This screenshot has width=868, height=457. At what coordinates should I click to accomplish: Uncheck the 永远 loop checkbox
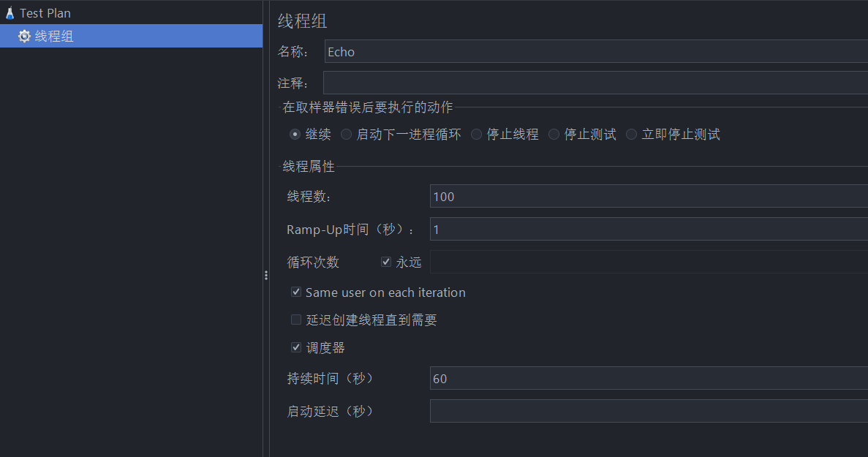pos(386,262)
